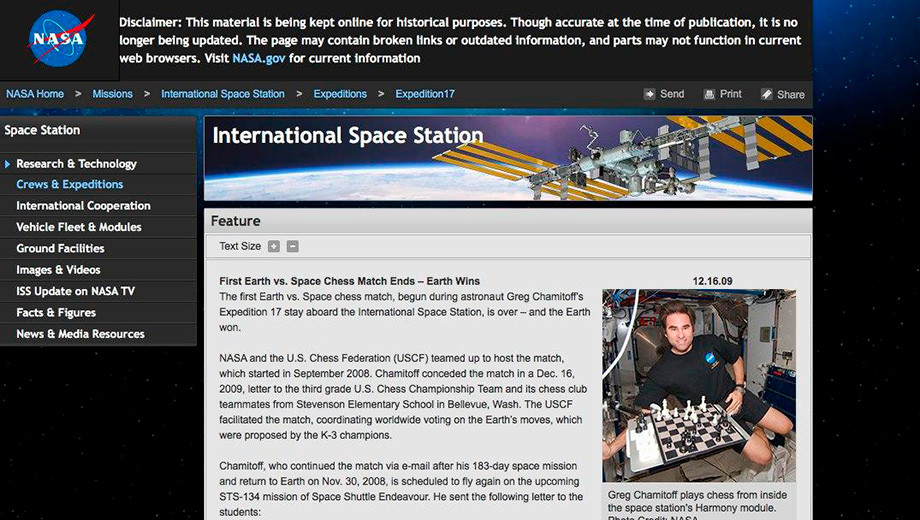Viewport: 920px width, 520px height.
Task: Open Research & Technology menu item
Action: (76, 164)
